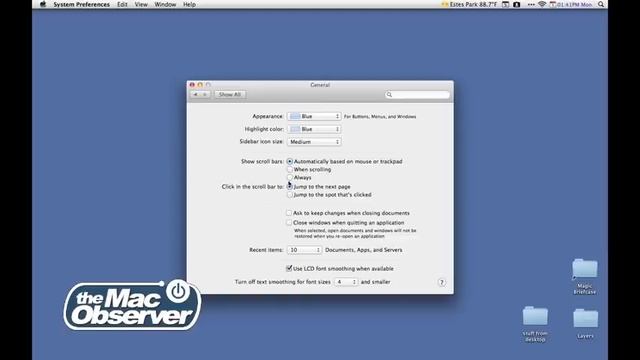This screenshot has height=360, width=640.
Task: Select 'Always' show scroll bars option
Action: (x=289, y=178)
